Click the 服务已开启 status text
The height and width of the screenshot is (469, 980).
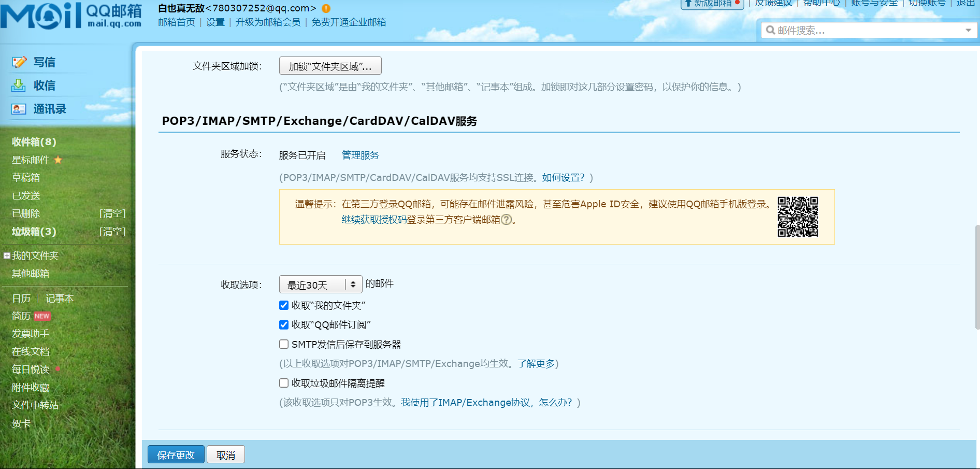302,155
